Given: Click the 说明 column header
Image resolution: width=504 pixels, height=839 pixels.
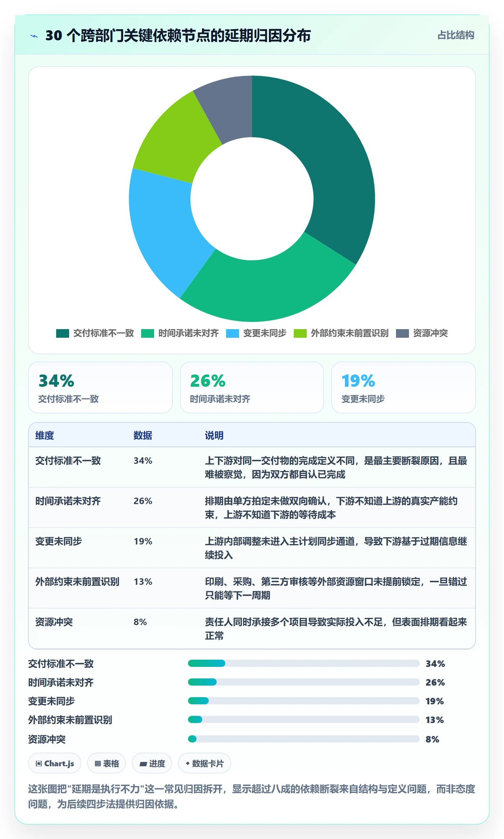Looking at the screenshot, I should pos(214,435).
